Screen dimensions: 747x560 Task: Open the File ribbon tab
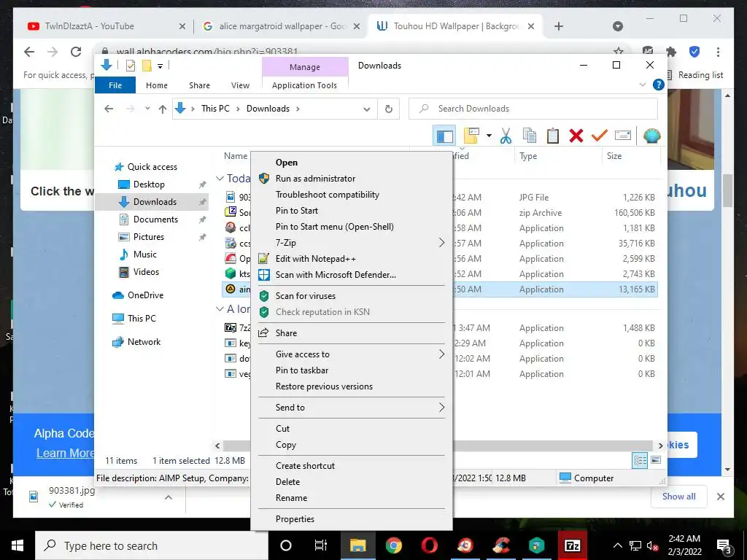(x=115, y=85)
